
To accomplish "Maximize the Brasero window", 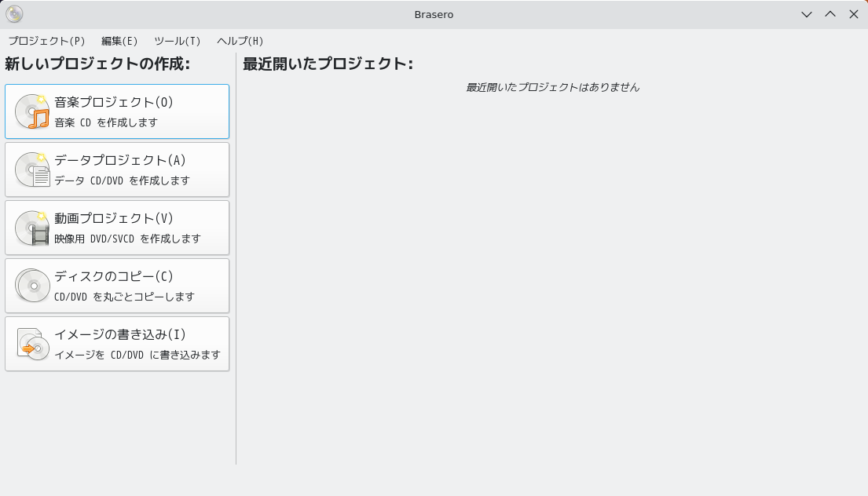I will [830, 14].
